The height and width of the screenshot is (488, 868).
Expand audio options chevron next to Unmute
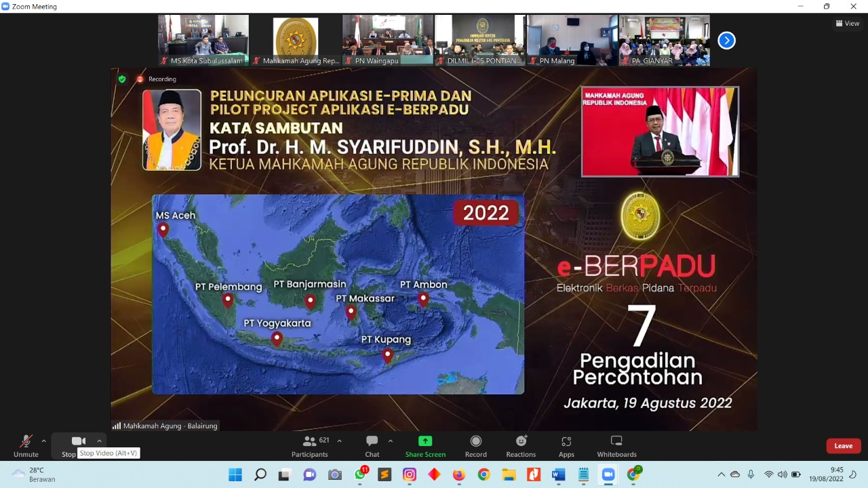44,441
